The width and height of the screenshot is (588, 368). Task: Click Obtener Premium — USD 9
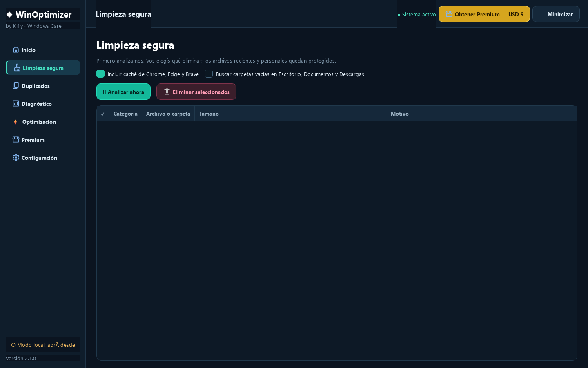pyautogui.click(x=484, y=14)
